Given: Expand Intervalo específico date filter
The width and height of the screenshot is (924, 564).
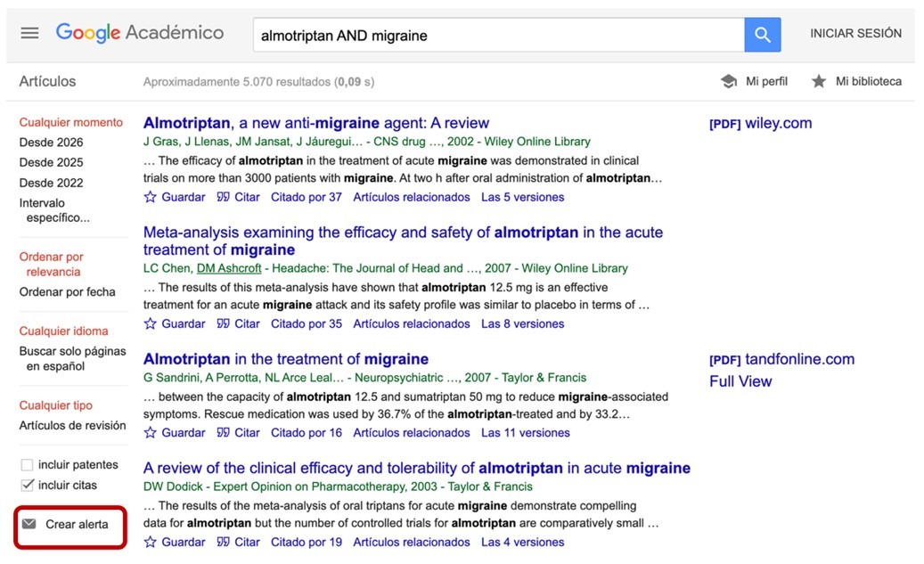Looking at the screenshot, I should point(47,210).
